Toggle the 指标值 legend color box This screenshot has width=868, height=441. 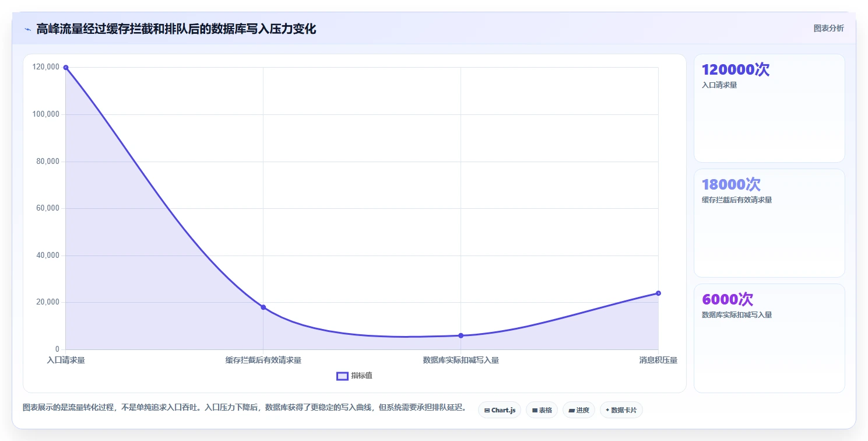click(342, 376)
